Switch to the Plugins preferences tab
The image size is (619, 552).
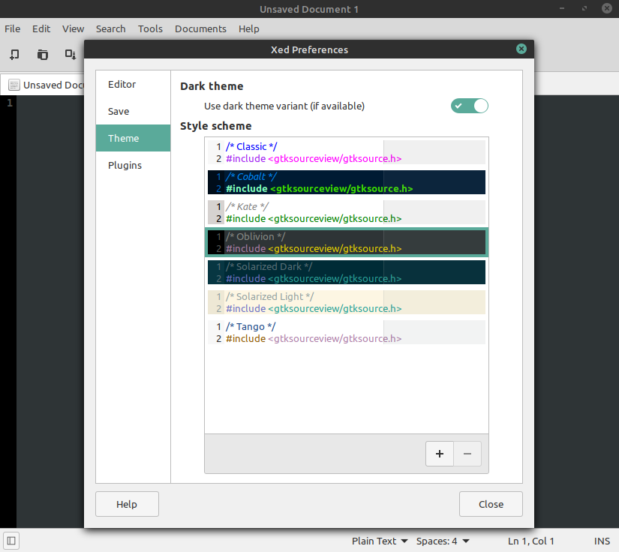125,165
